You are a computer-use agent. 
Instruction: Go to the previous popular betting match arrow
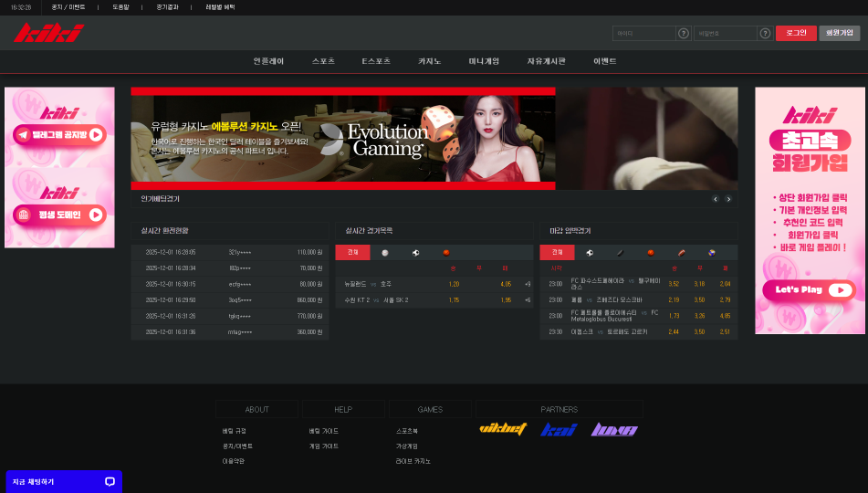click(716, 199)
